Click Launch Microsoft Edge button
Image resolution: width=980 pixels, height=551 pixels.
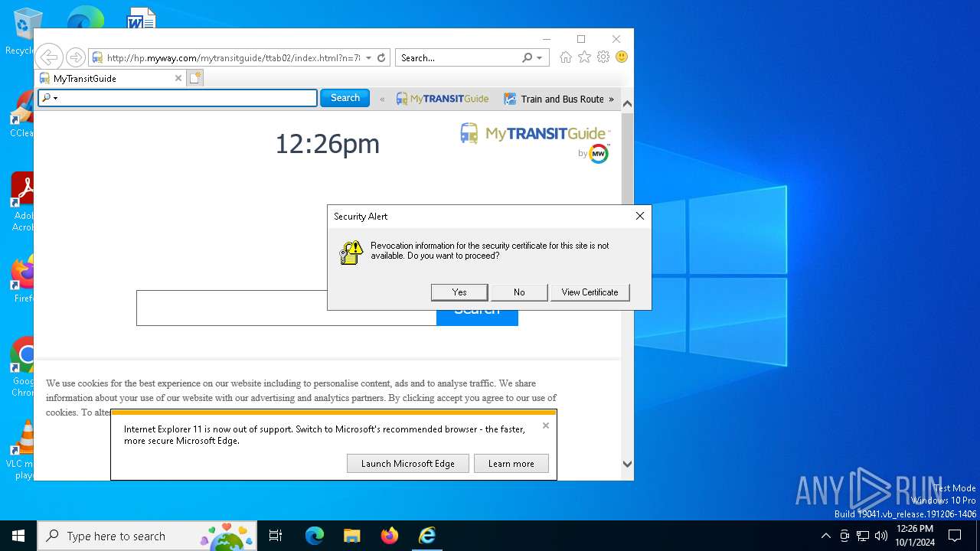[408, 464]
